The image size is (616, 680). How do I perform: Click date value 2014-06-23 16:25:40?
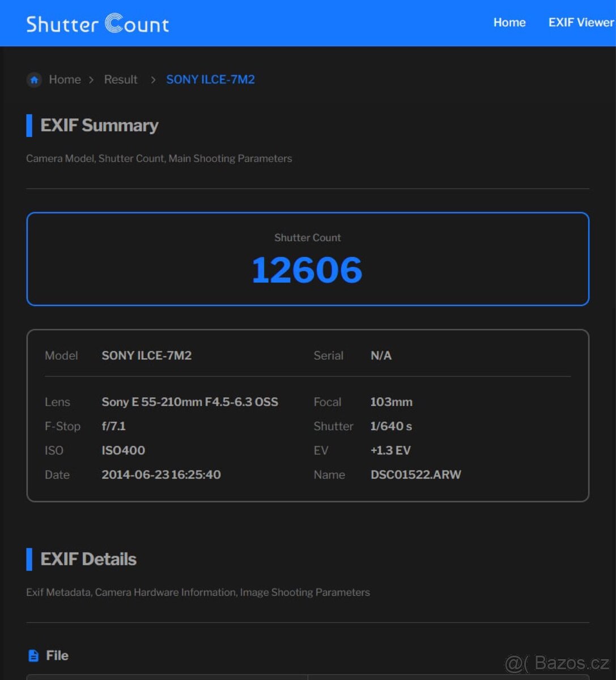point(161,475)
